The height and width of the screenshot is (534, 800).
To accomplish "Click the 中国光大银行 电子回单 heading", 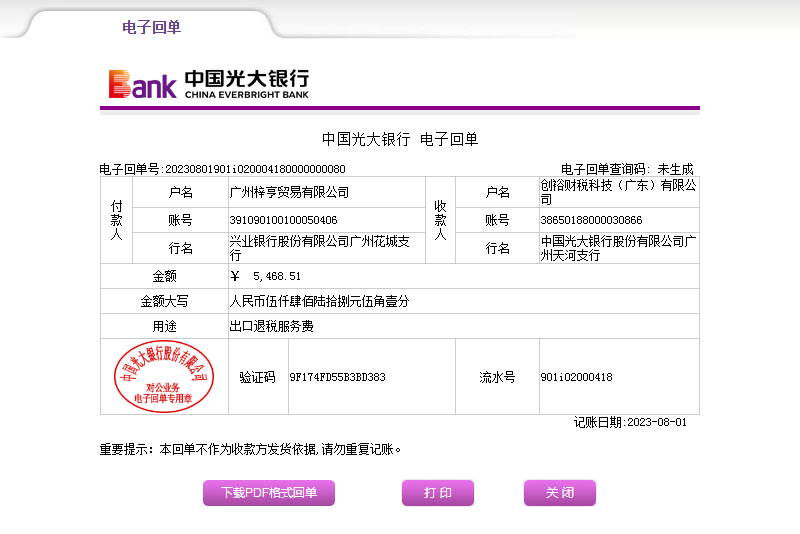I will (x=400, y=139).
